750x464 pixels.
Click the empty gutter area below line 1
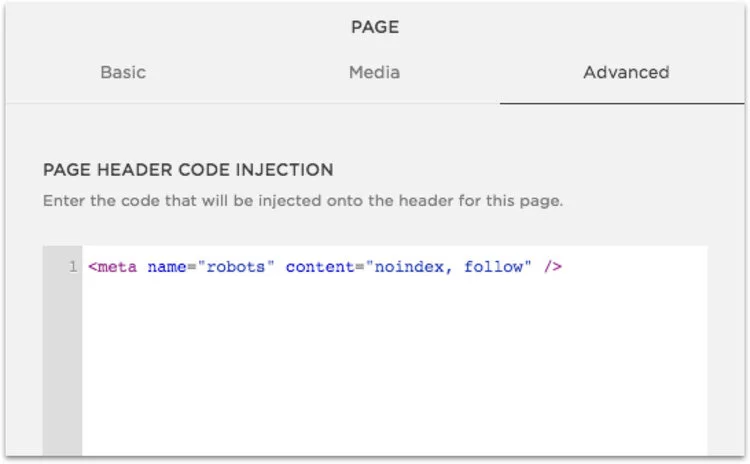(62, 370)
